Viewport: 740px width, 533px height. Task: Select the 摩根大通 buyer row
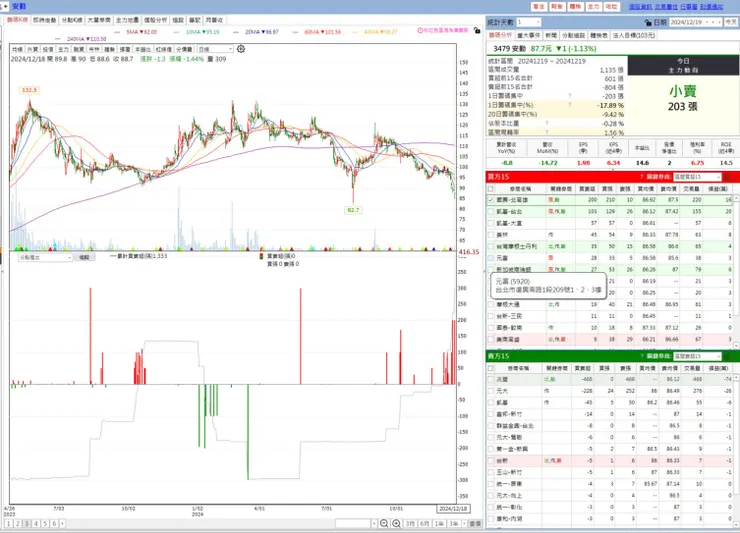point(611,305)
